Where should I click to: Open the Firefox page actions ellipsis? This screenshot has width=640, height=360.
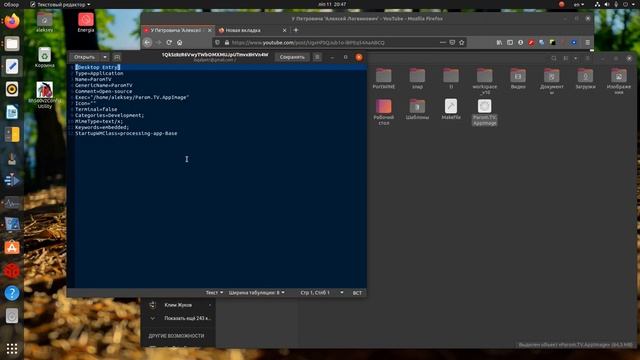click(443, 42)
